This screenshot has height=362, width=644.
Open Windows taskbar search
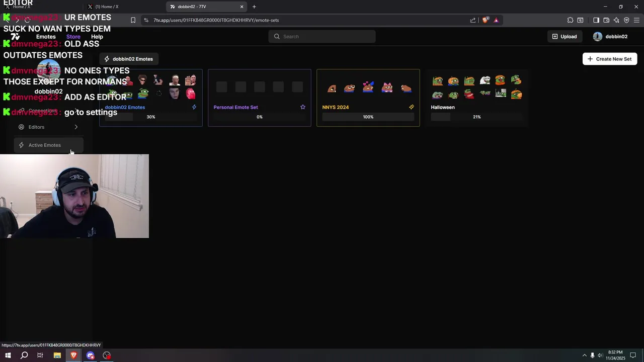[24, 355]
